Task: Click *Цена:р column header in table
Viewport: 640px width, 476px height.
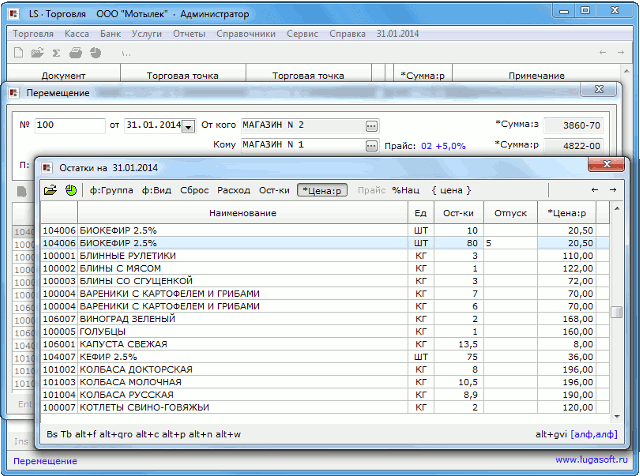Action: (x=567, y=213)
